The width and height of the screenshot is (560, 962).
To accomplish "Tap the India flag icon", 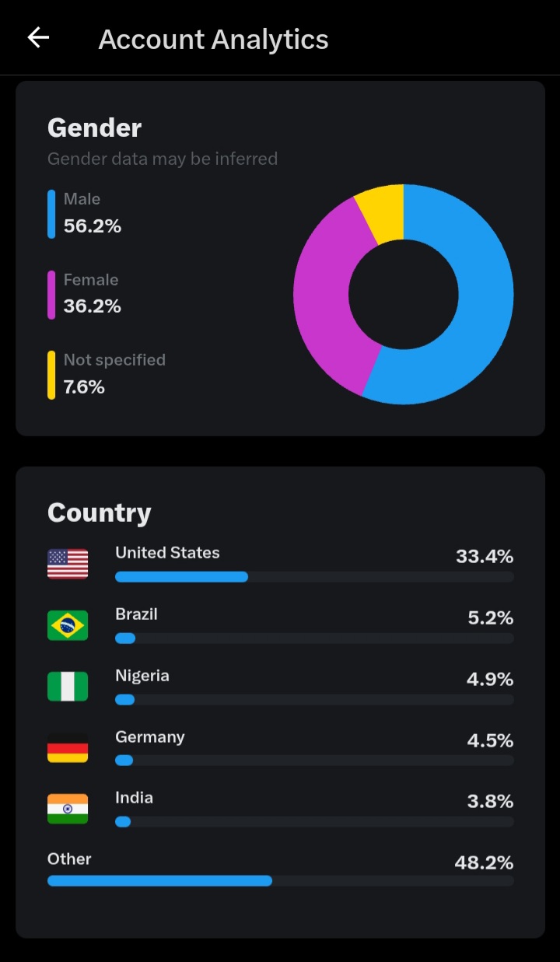I will pyautogui.click(x=68, y=809).
